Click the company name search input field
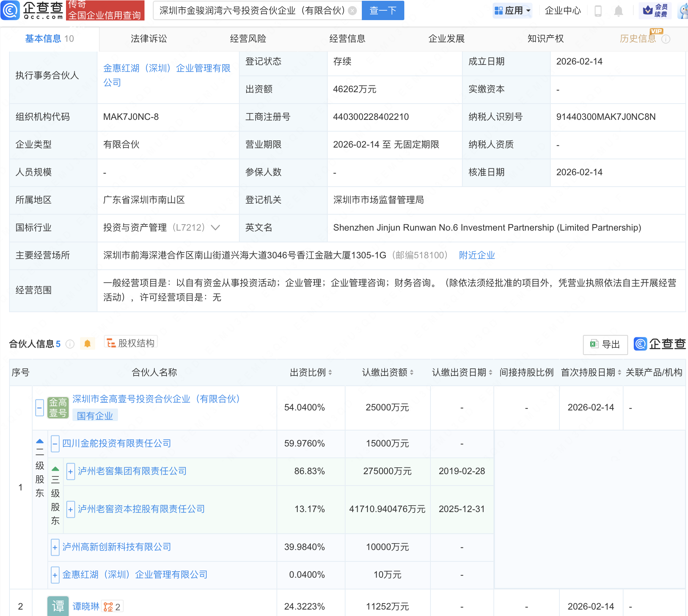The width and height of the screenshot is (688, 616). 252,11
